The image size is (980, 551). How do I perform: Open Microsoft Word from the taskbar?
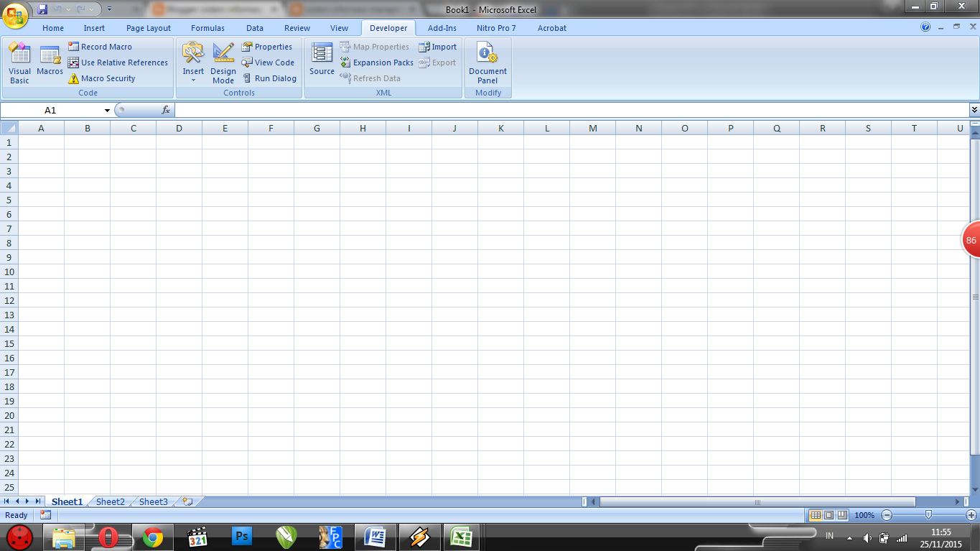(x=375, y=537)
